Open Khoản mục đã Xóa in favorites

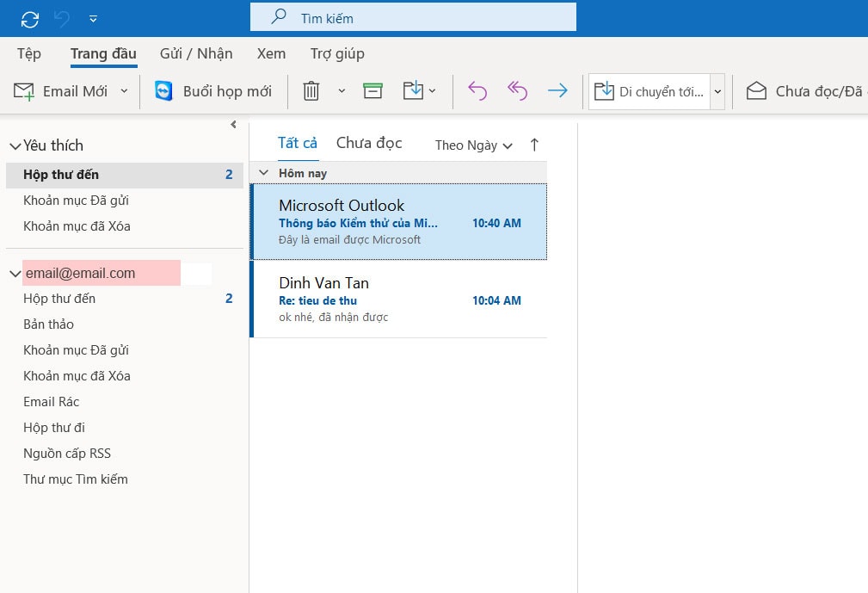(77, 226)
